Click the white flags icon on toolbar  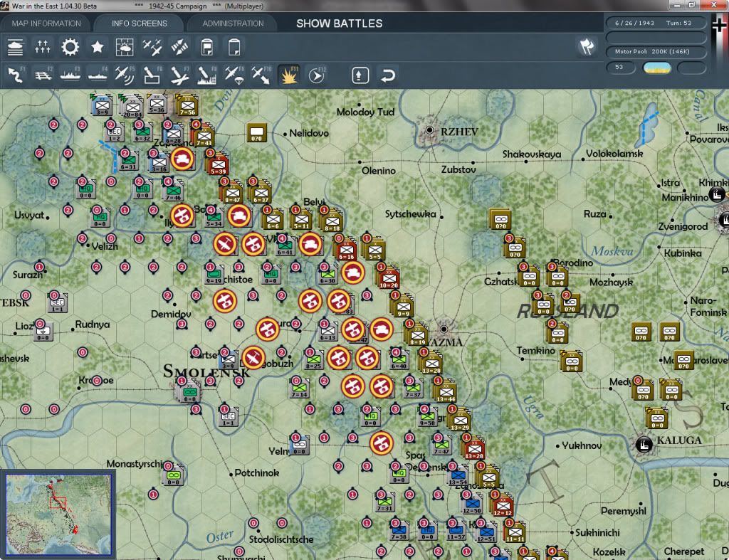point(587,46)
